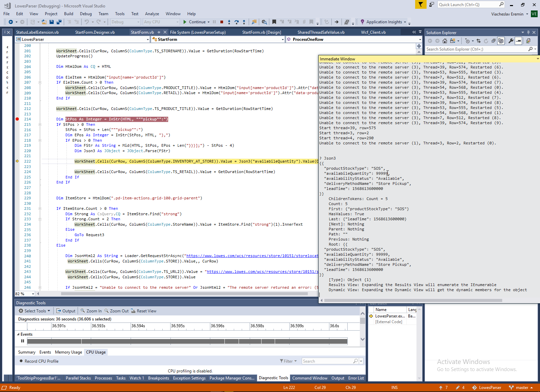Click Reset View in Diagnostic Tools
This screenshot has width=540, height=392.
point(144,311)
